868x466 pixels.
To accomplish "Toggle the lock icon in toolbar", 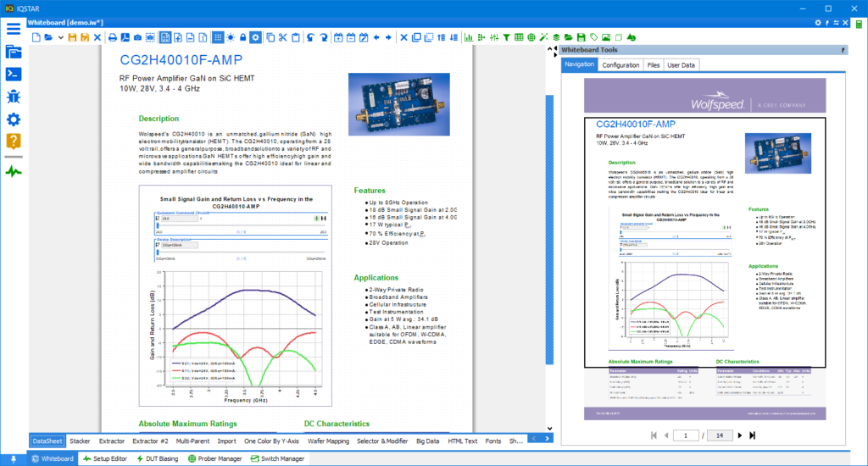I will [x=243, y=37].
